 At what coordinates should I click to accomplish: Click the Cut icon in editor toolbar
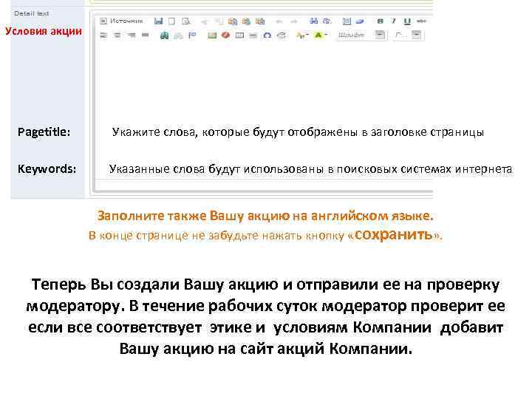[204, 21]
